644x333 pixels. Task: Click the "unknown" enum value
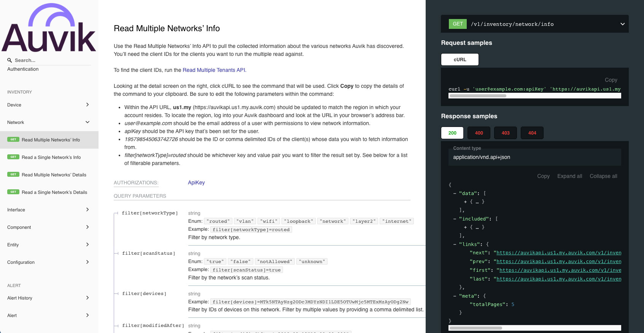click(312, 262)
